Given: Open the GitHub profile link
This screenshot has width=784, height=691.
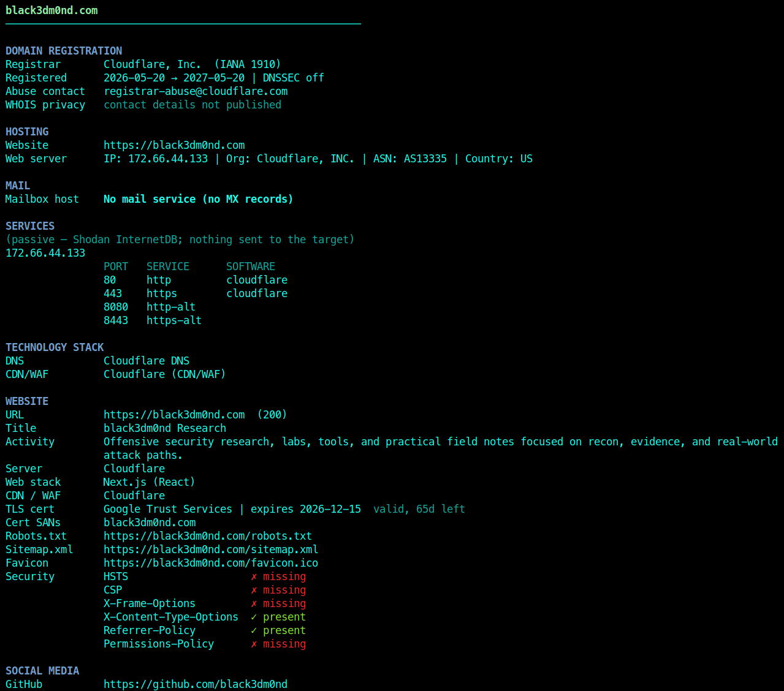Looking at the screenshot, I should (196, 684).
